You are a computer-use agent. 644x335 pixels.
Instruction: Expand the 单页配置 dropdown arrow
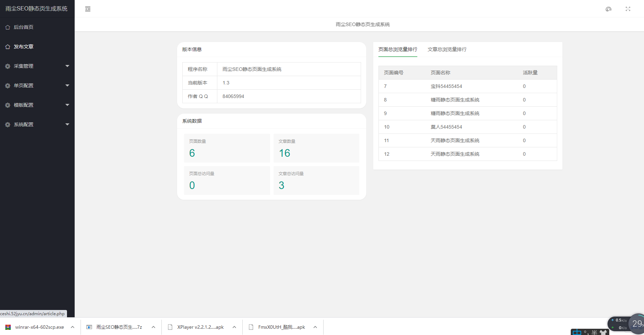click(67, 85)
